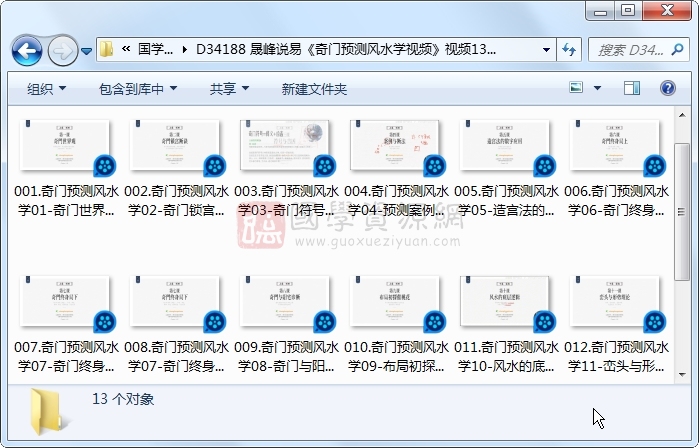699x448 pixels.
Task: Focus the 搜索 D34... search box
Action: pyautogui.click(x=630, y=50)
